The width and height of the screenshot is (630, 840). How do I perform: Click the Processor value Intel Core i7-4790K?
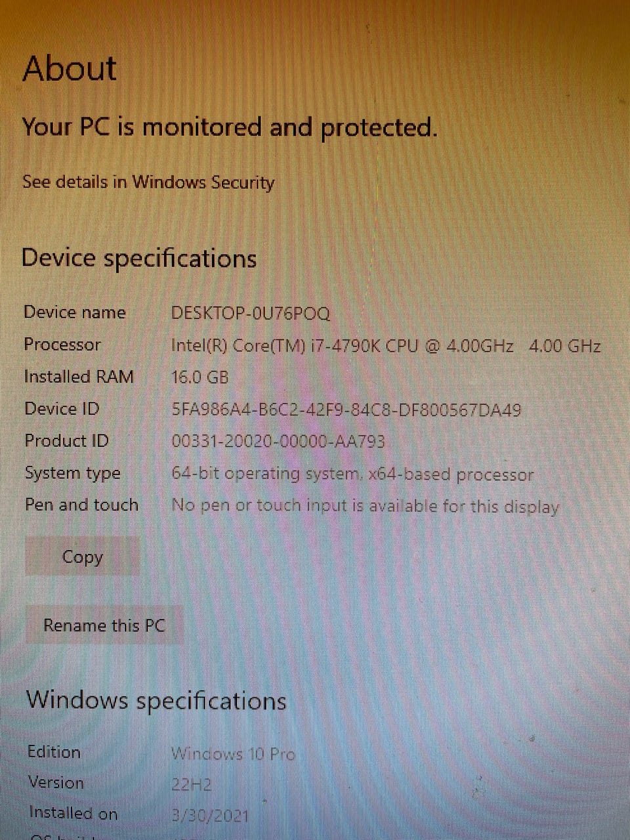pyautogui.click(x=386, y=345)
